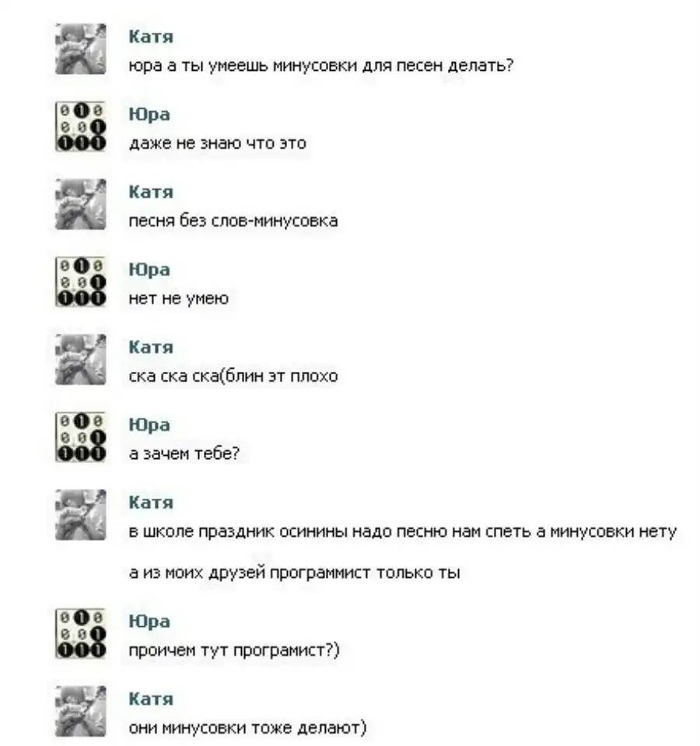The width and height of the screenshot is (700, 746).
Task: Click the Катя name above the last message
Action: [x=151, y=699]
